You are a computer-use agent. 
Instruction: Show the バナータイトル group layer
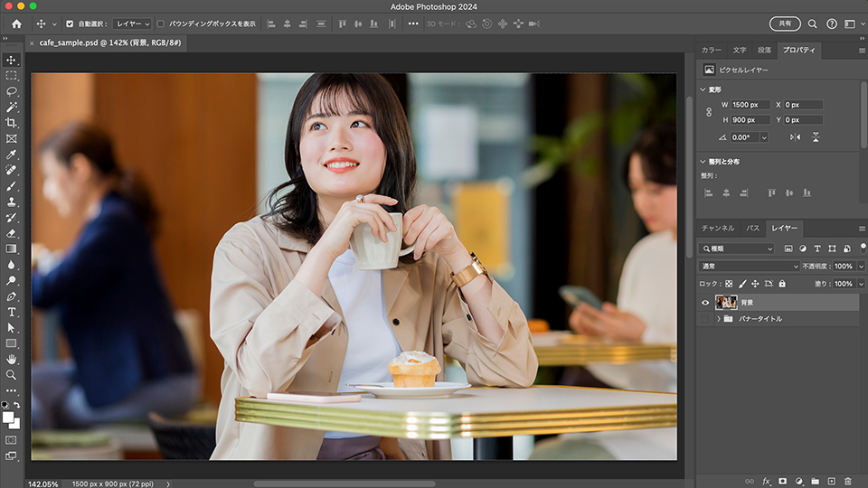(x=705, y=319)
